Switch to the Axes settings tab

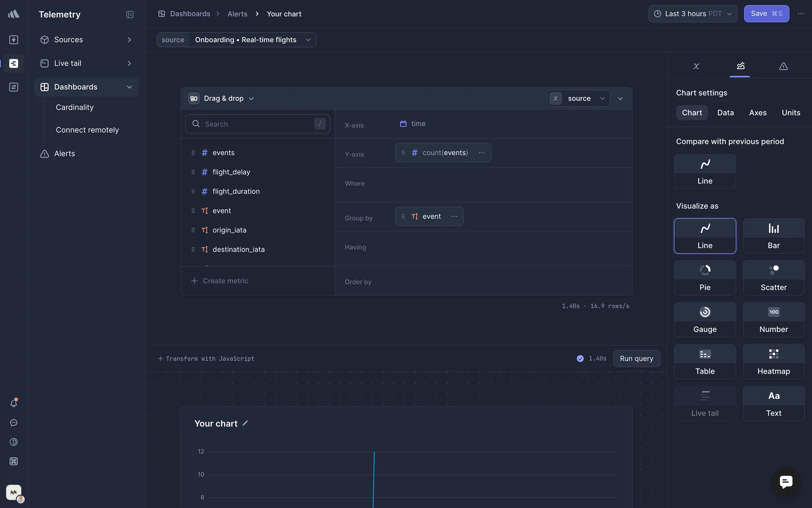757,113
